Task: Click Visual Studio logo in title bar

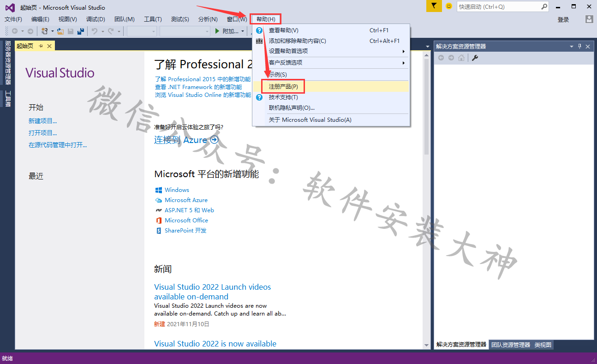Action: tap(10, 7)
